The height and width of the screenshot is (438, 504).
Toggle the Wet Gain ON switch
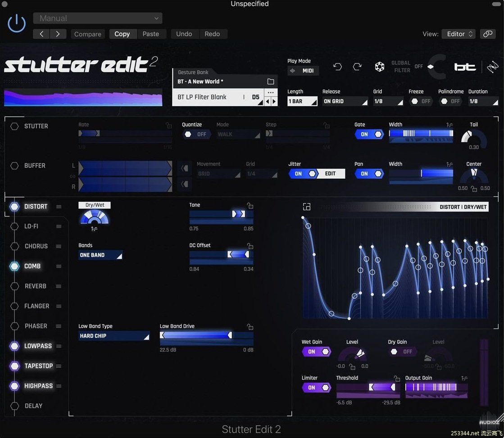[x=316, y=352]
